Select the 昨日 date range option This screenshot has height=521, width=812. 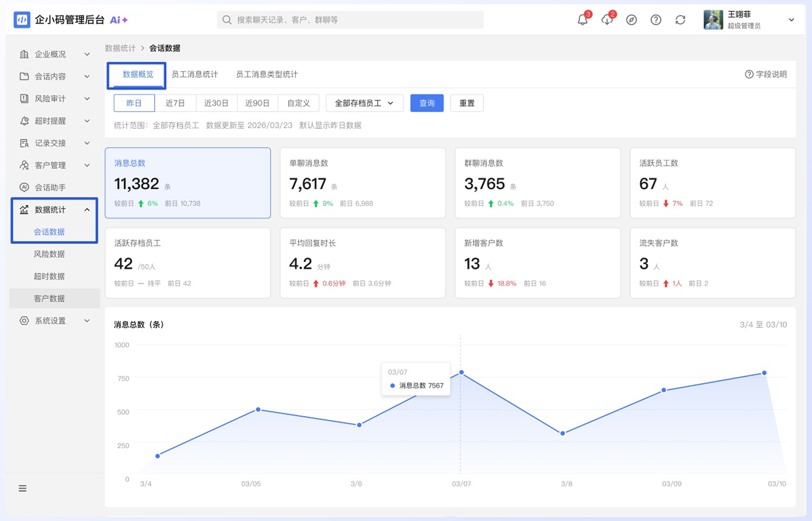tap(134, 103)
